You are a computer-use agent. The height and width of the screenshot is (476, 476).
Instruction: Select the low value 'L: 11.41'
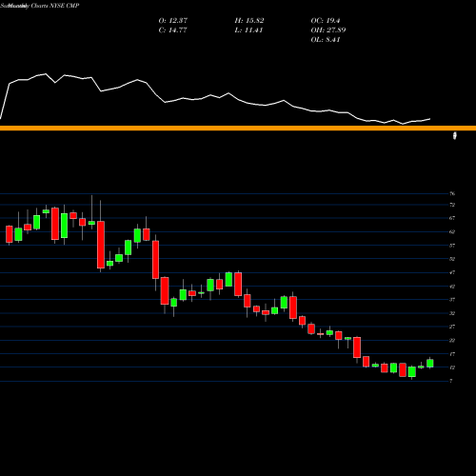[x=248, y=30]
